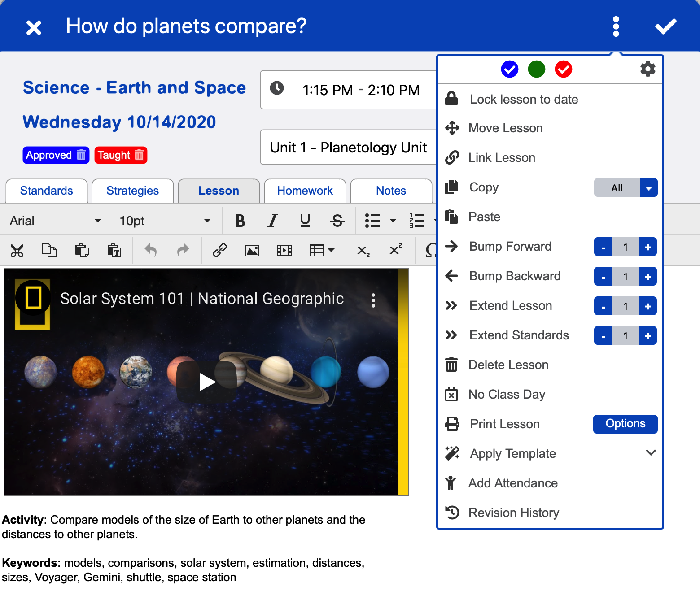Open the settings gear in lesson menu

[x=647, y=69]
